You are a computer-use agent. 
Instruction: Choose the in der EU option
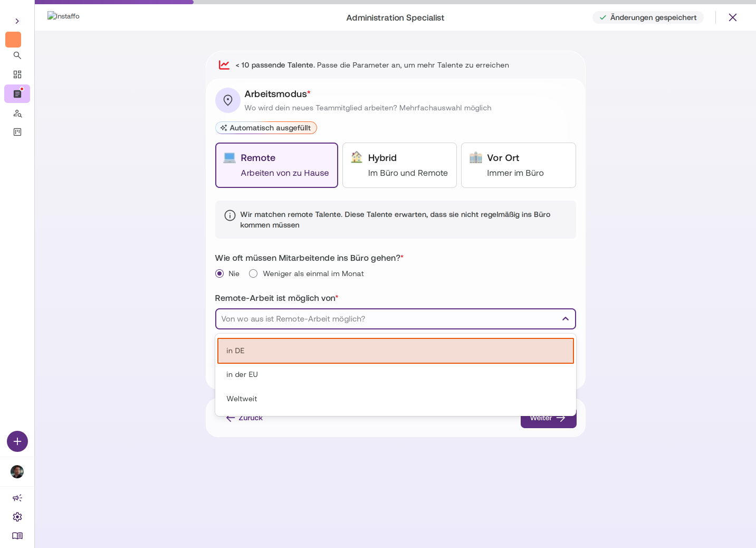(x=396, y=375)
